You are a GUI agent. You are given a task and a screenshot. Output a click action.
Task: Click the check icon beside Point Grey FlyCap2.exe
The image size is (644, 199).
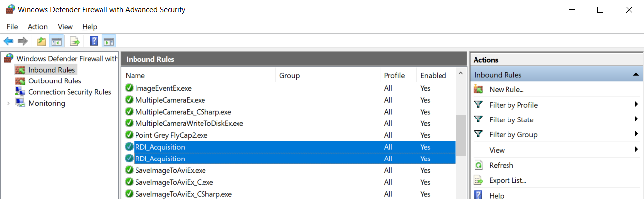click(129, 135)
